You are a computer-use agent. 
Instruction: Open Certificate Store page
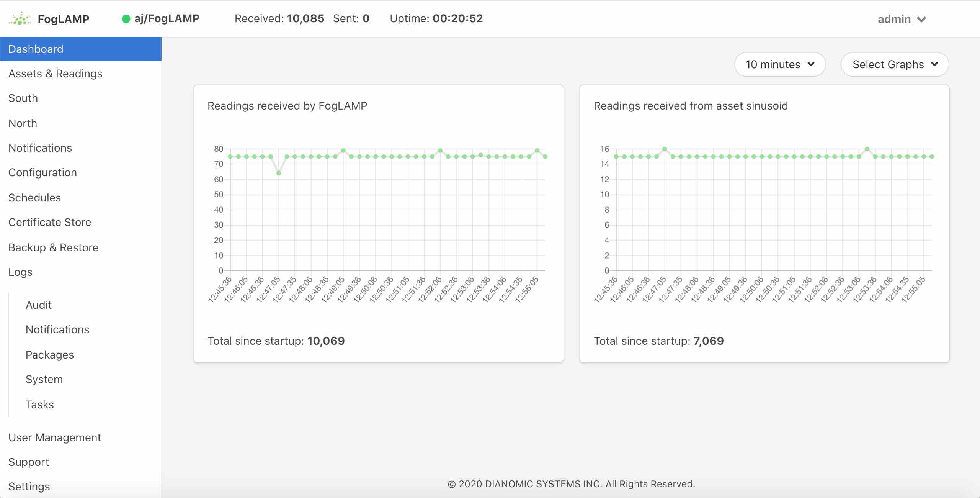point(50,222)
